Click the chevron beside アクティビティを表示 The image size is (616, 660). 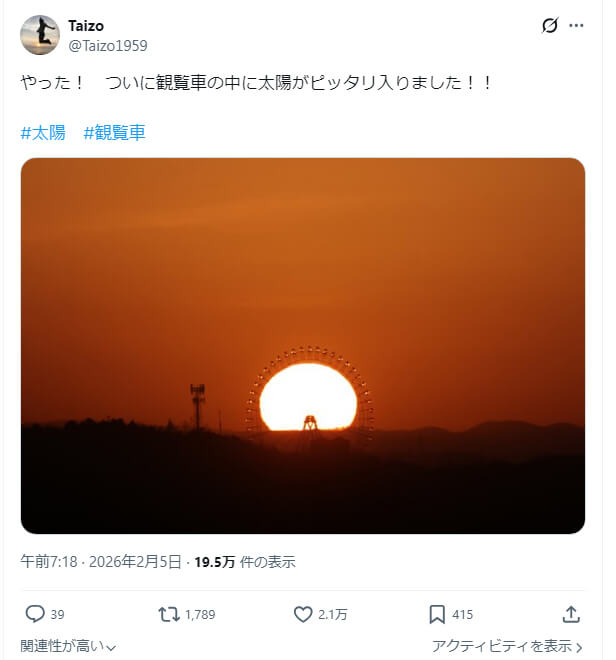[579, 647]
